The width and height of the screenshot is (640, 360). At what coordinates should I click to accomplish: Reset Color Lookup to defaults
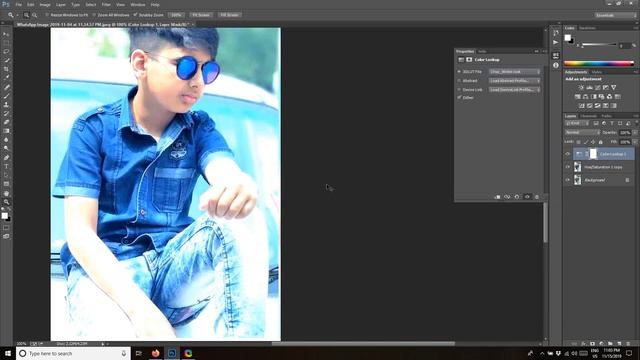tap(517, 197)
